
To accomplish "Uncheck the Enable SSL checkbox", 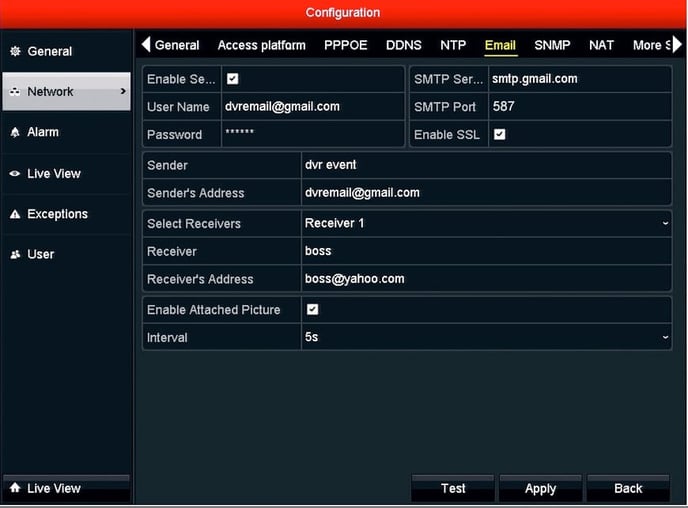I will pyautogui.click(x=500, y=134).
